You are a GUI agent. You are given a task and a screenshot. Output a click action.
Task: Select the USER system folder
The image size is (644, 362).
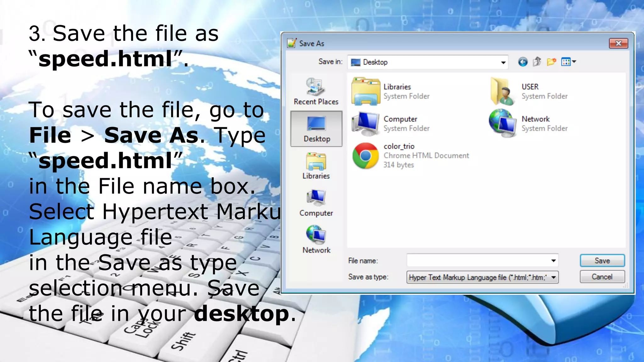click(530, 87)
